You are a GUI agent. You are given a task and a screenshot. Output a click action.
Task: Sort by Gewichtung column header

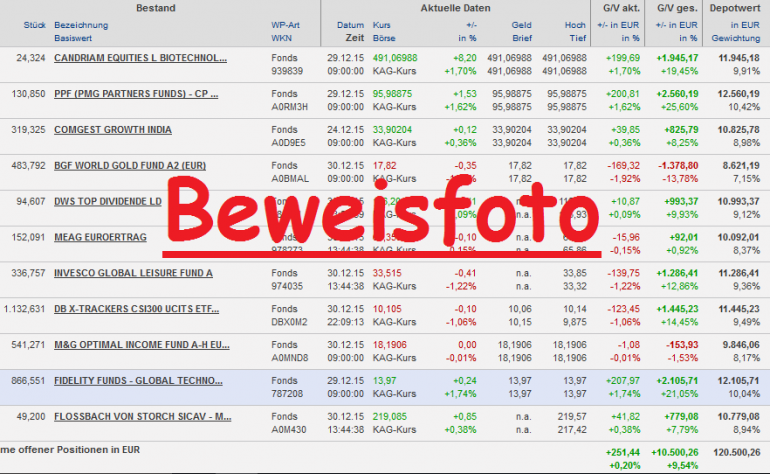coord(736,38)
